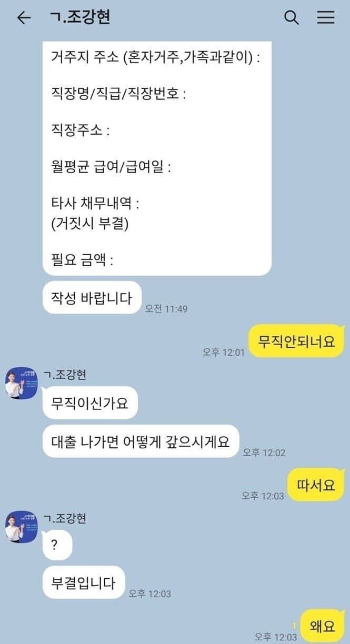350x644 pixels.
Task: Tap the form message with 필요 금액
Action: click(x=157, y=158)
